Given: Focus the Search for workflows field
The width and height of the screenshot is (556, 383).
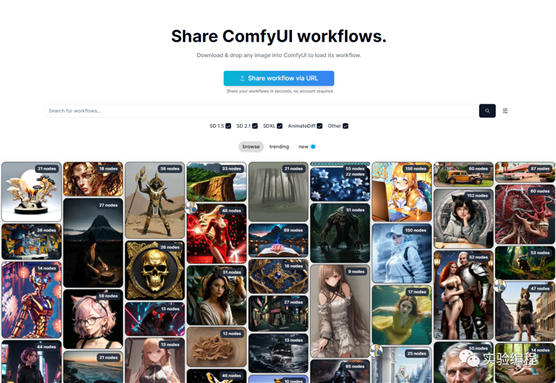Looking at the screenshot, I should [262, 111].
